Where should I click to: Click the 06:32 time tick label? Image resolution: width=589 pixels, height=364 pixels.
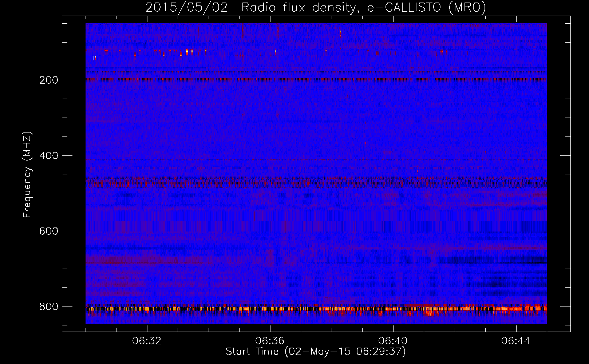tap(147, 341)
